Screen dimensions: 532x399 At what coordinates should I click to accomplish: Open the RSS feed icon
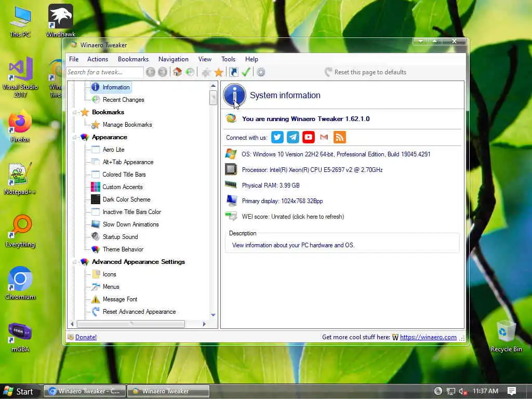coord(340,137)
